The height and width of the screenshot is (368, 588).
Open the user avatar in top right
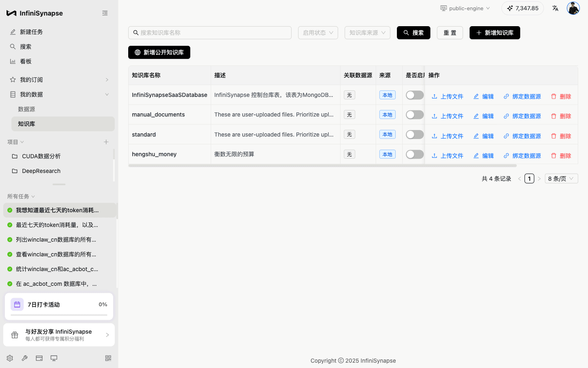(573, 8)
